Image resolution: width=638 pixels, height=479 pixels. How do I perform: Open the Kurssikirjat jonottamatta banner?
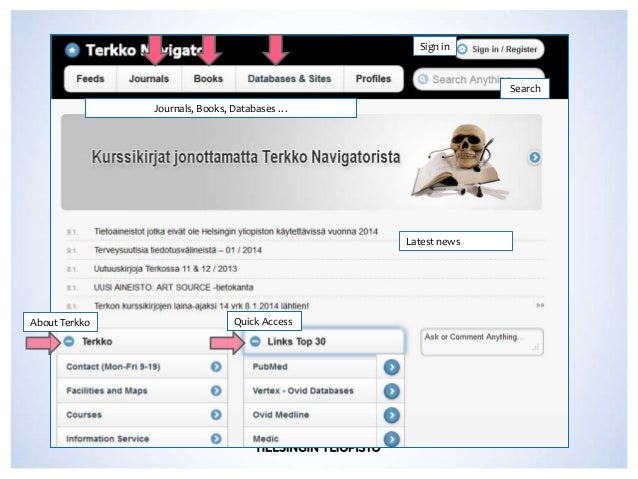301,162
